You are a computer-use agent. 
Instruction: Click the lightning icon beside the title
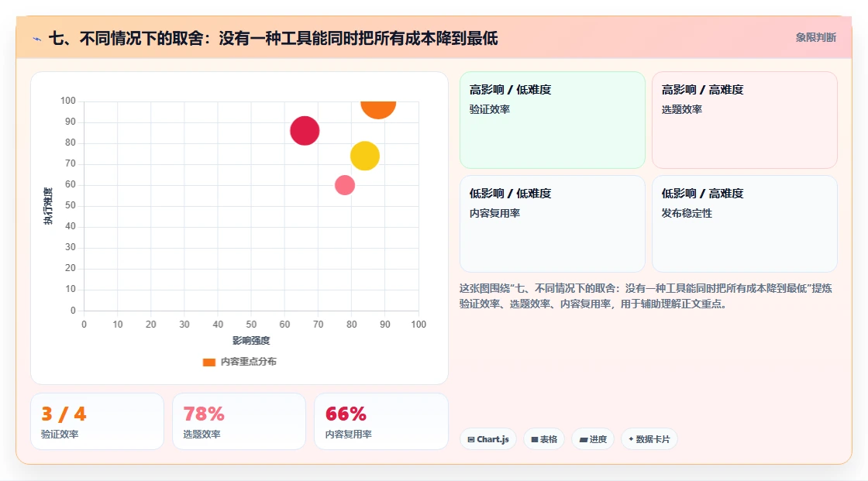coord(37,39)
